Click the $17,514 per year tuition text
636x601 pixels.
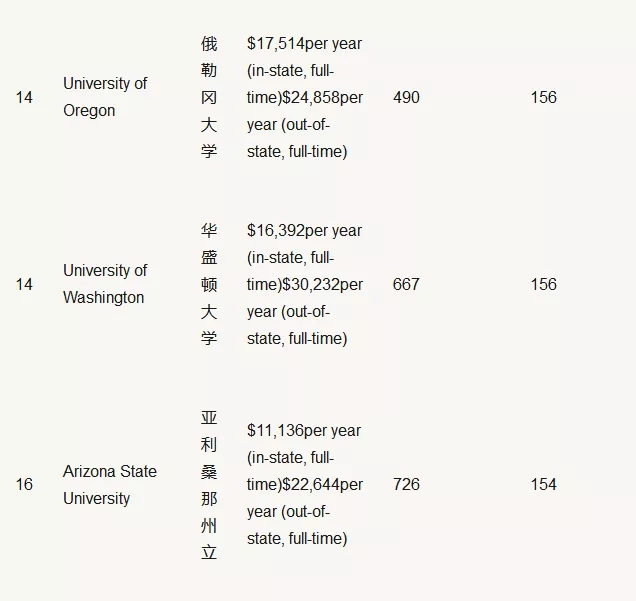(304, 43)
